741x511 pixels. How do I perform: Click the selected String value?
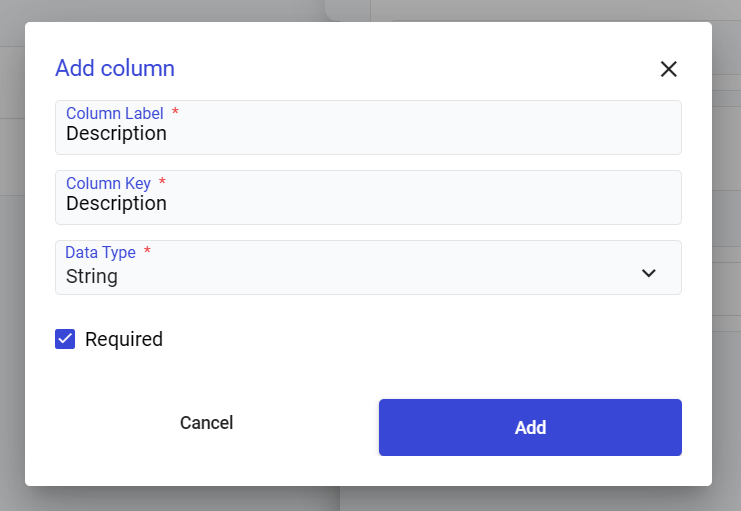click(x=92, y=277)
